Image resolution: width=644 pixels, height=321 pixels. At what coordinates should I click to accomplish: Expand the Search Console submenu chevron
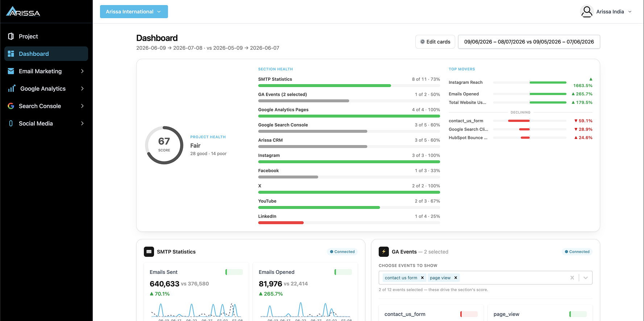click(82, 106)
